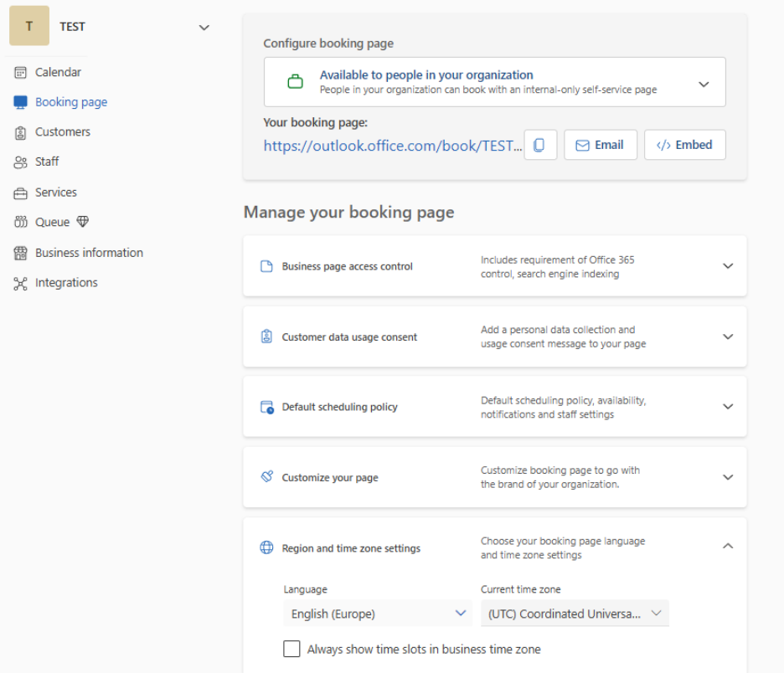The width and height of the screenshot is (784, 673).
Task: Expand Customer data usage consent section
Action: pos(727,336)
